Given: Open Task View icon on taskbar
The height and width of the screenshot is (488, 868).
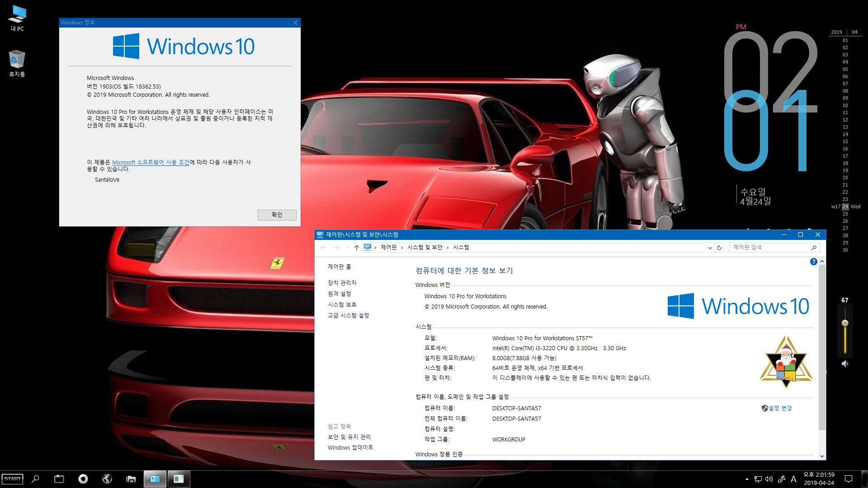Looking at the screenshot, I should click(59, 479).
